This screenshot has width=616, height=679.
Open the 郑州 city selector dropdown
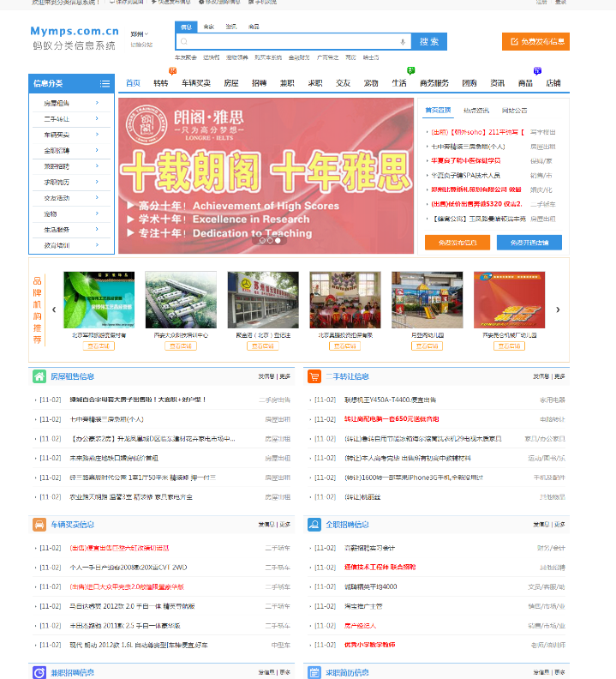(137, 34)
